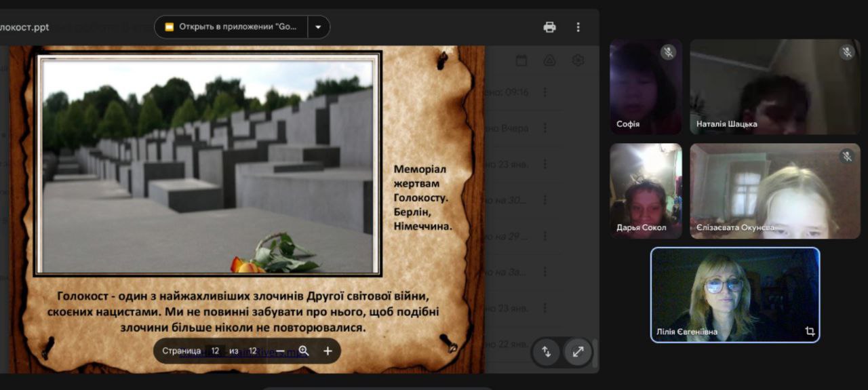Click the dimmed calendar icon behind viewer
Screen dimensions: 868x390
pos(521,60)
